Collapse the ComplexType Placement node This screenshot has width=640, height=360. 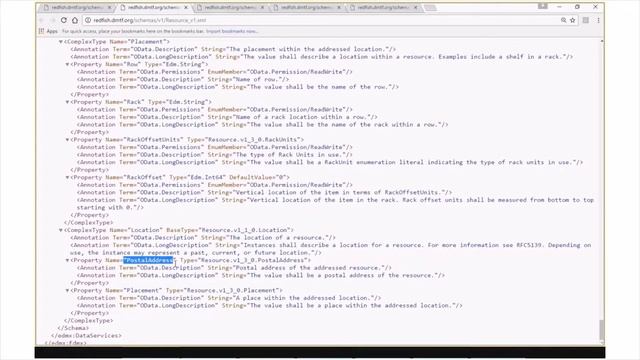point(61,42)
